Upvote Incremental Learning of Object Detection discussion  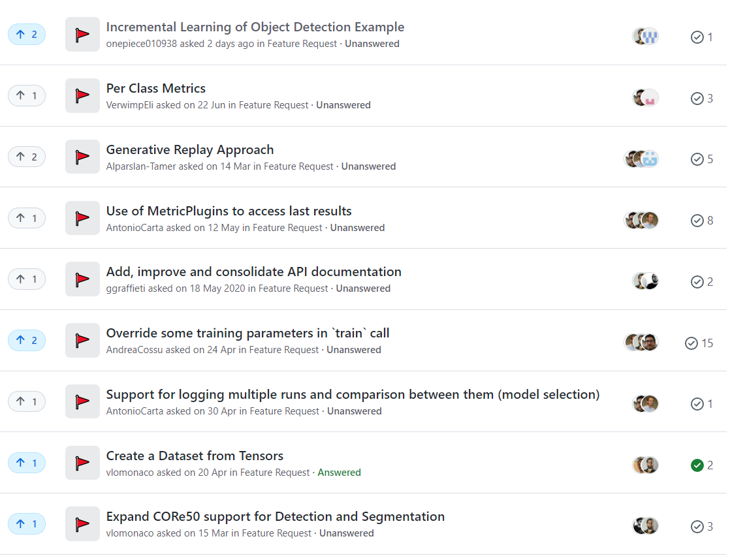pyautogui.click(x=27, y=35)
